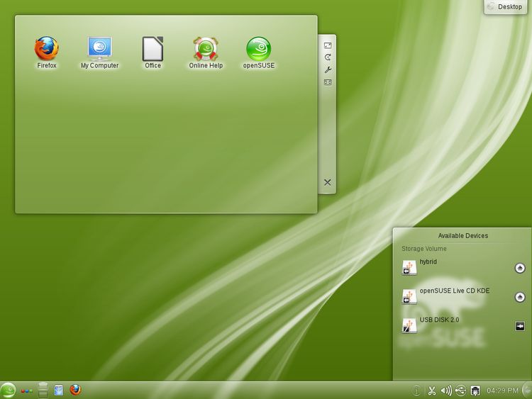Select the USB DISK 2.0 entry
The image size is (532, 399).
(x=439, y=320)
